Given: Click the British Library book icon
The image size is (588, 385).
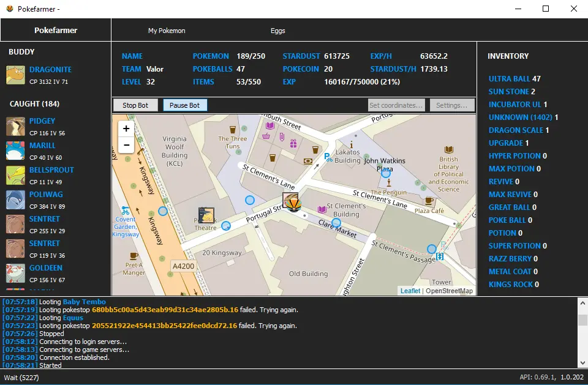Looking at the screenshot, I should coord(448,149).
